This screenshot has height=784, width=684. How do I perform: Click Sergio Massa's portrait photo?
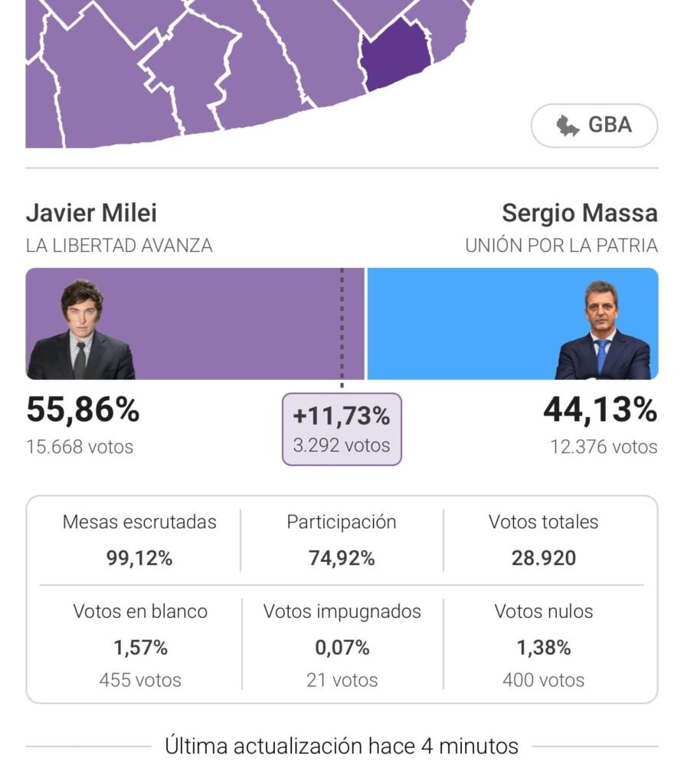click(602, 332)
